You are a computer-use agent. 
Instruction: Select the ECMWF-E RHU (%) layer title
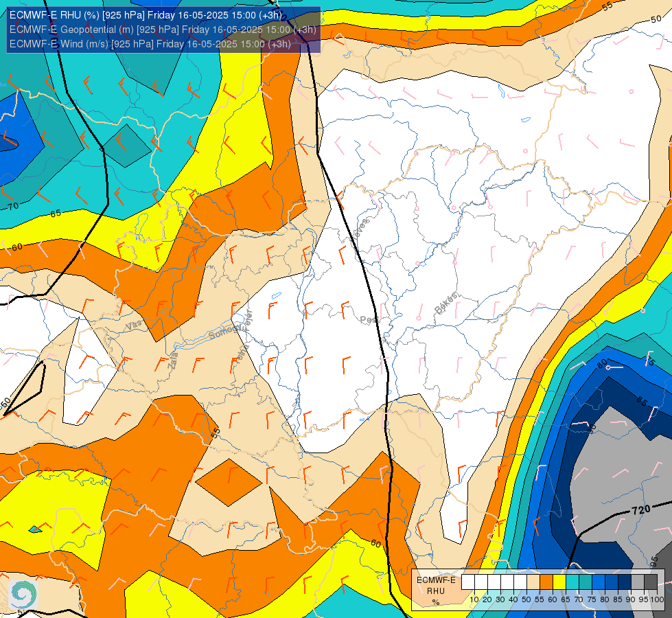click(x=146, y=15)
